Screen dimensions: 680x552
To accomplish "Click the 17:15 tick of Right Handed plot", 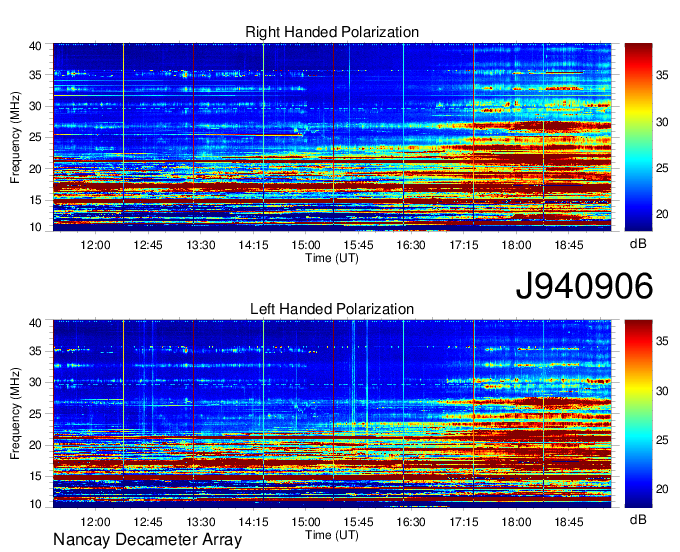I will point(464,245).
